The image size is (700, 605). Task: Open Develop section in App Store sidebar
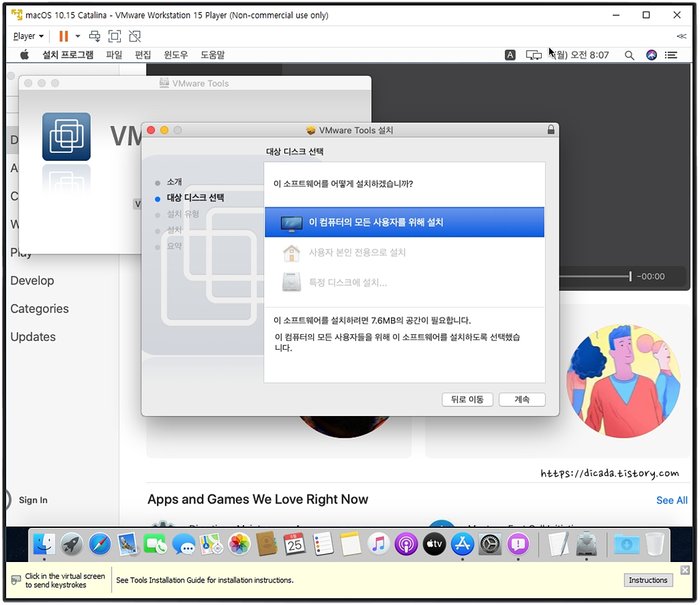tap(32, 280)
